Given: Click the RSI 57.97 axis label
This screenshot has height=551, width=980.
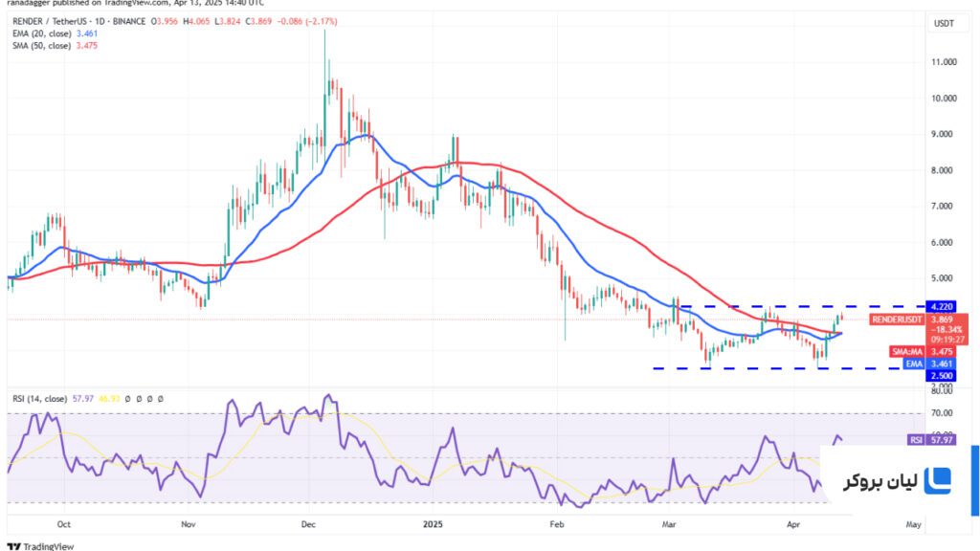Looking at the screenshot, I should tap(931, 440).
